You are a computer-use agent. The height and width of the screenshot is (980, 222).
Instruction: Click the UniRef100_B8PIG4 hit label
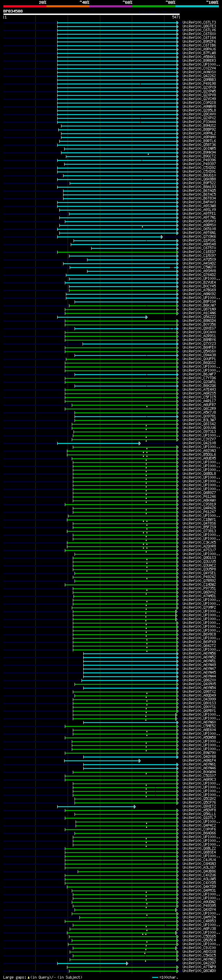(x=199, y=302)
